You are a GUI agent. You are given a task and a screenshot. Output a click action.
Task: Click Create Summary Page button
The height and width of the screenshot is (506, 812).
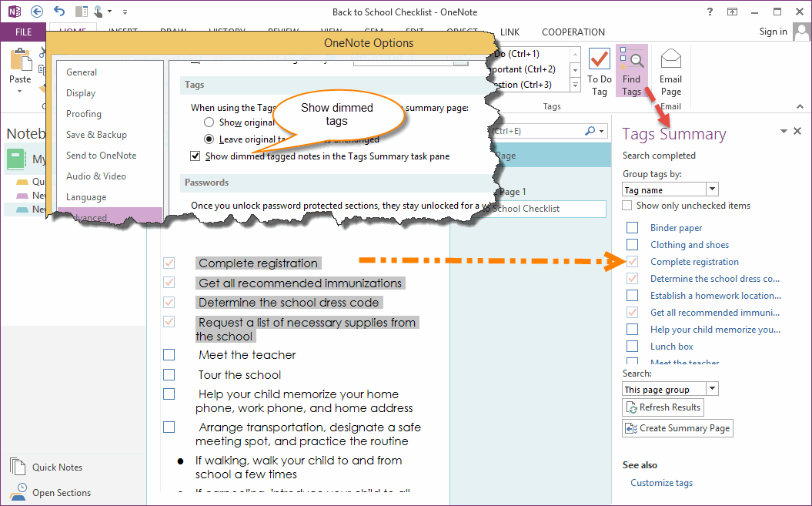tap(677, 428)
